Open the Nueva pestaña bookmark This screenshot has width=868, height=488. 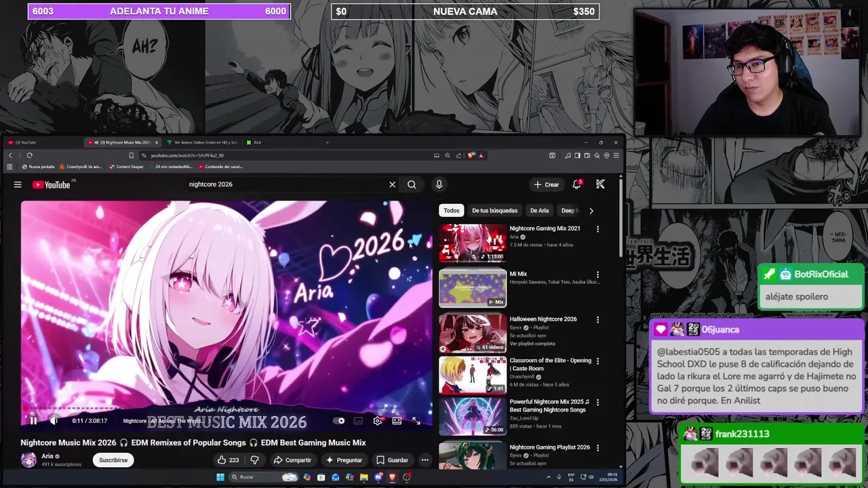click(x=38, y=167)
